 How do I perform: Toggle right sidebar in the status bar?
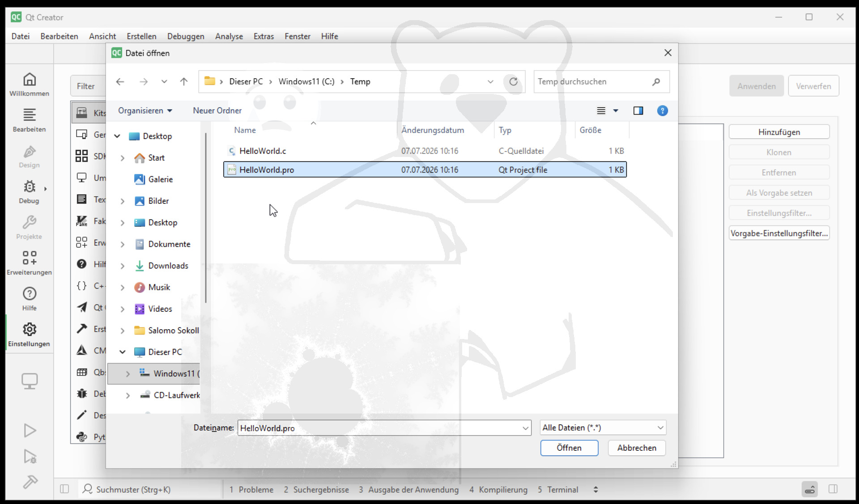(x=833, y=489)
